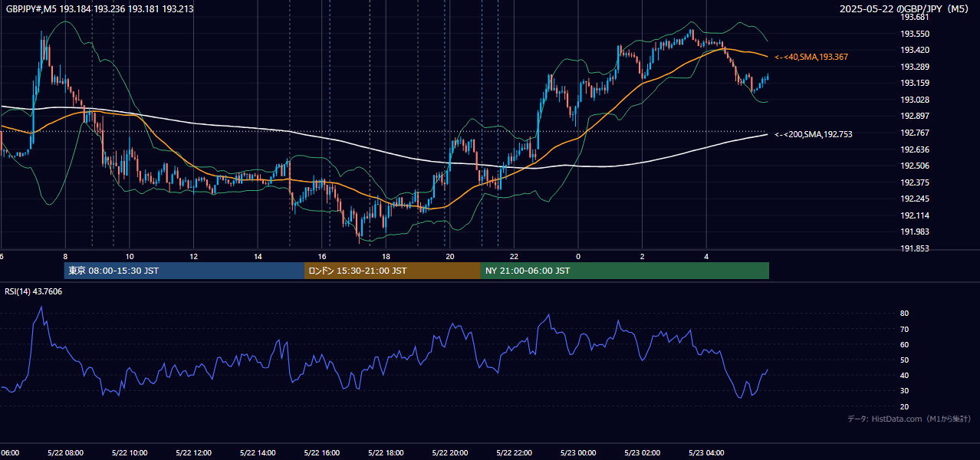
Task: Click price axis value 193.159
Action: tap(914, 83)
